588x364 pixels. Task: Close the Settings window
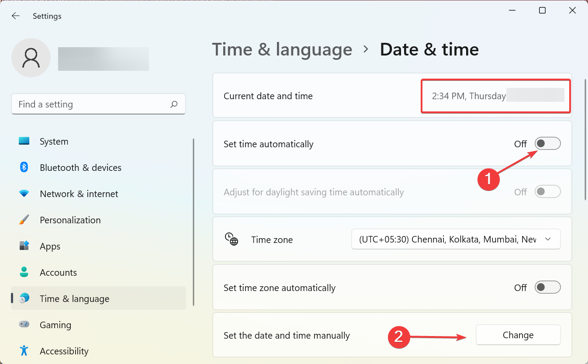[572, 10]
